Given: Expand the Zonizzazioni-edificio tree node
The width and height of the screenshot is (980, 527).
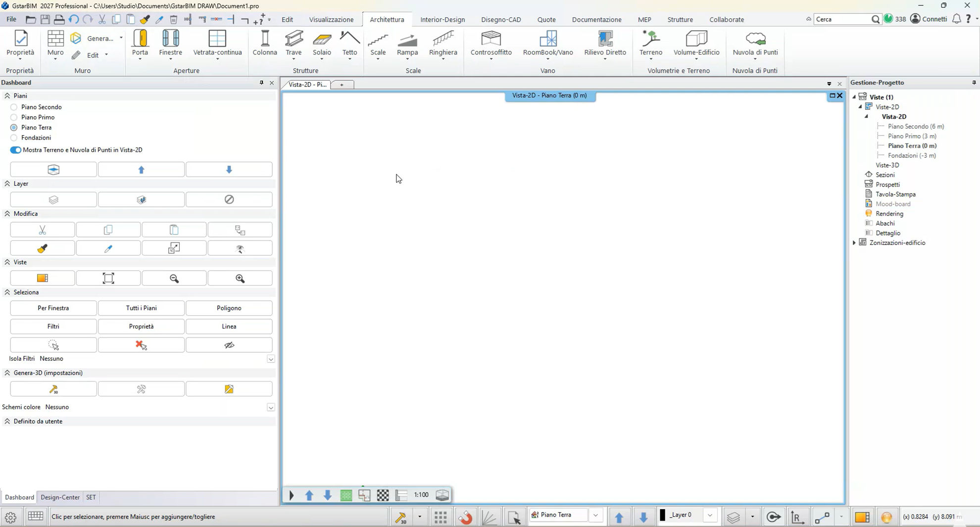Looking at the screenshot, I should 854,243.
